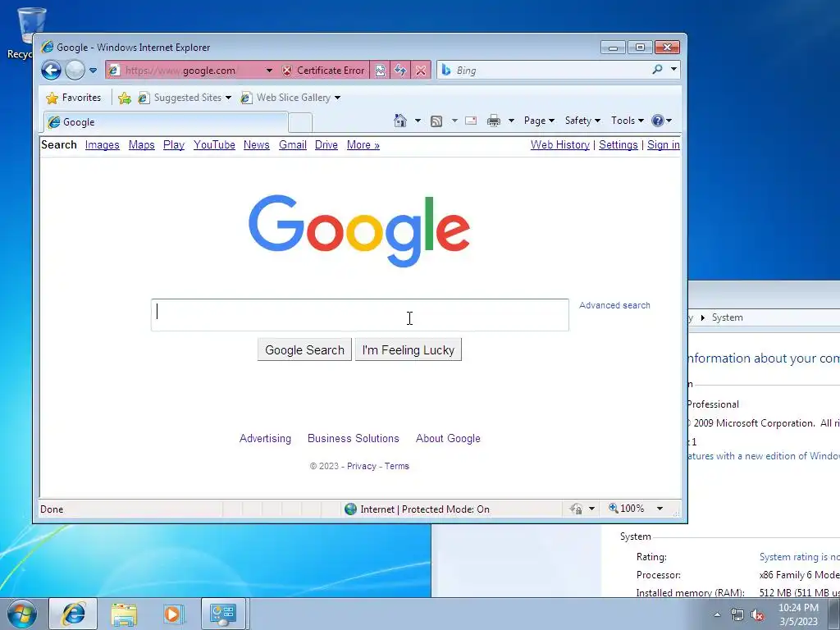Open the Gmail link

pos(293,144)
